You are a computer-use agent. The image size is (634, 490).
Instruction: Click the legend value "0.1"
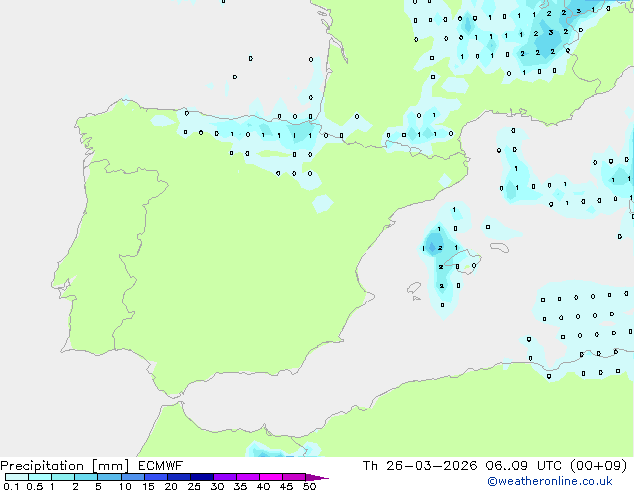click(x=11, y=486)
